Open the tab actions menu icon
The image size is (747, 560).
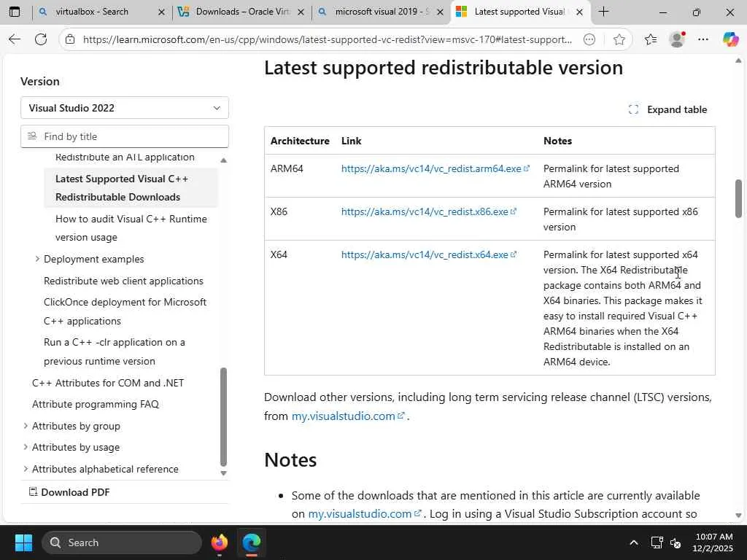click(15, 12)
